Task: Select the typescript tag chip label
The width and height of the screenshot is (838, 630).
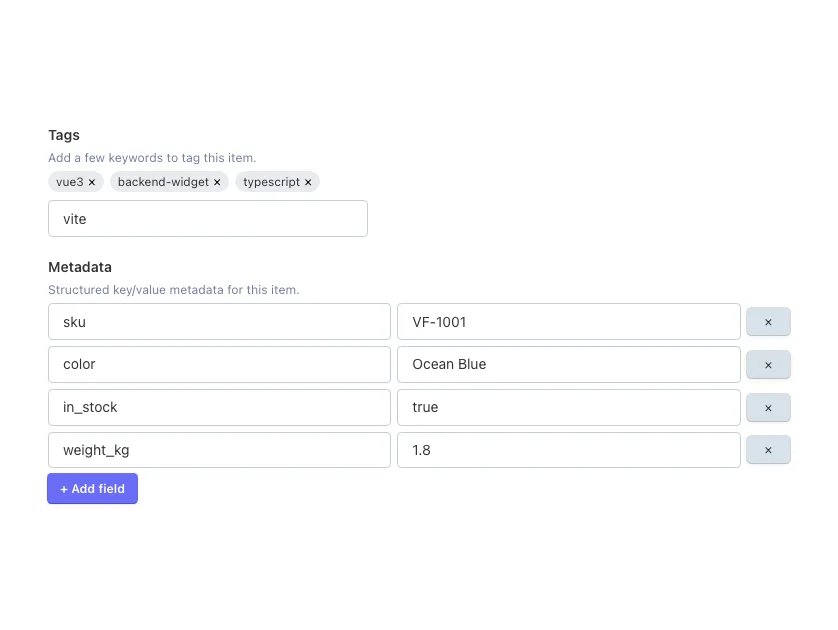Action: pos(271,182)
